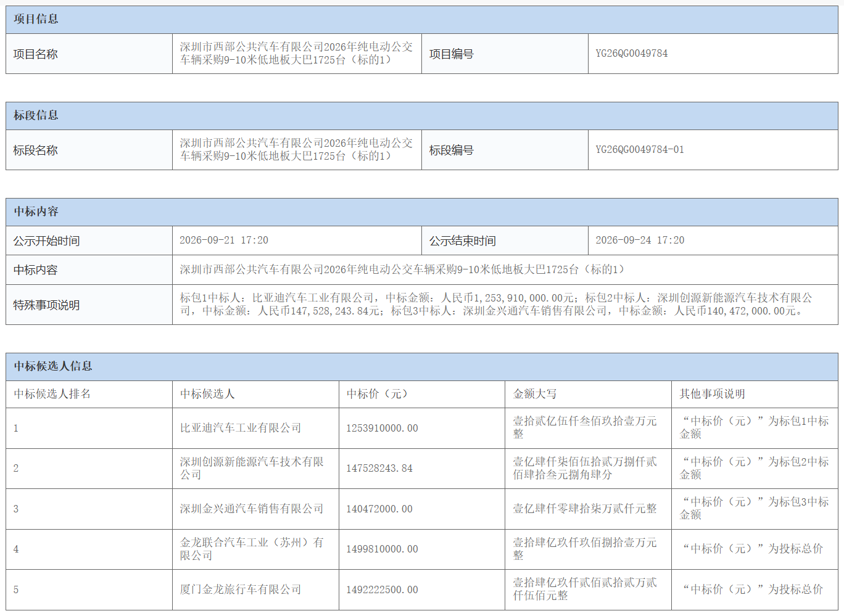Click bid price 1499810000.00
The image size is (844, 616).
(x=382, y=549)
